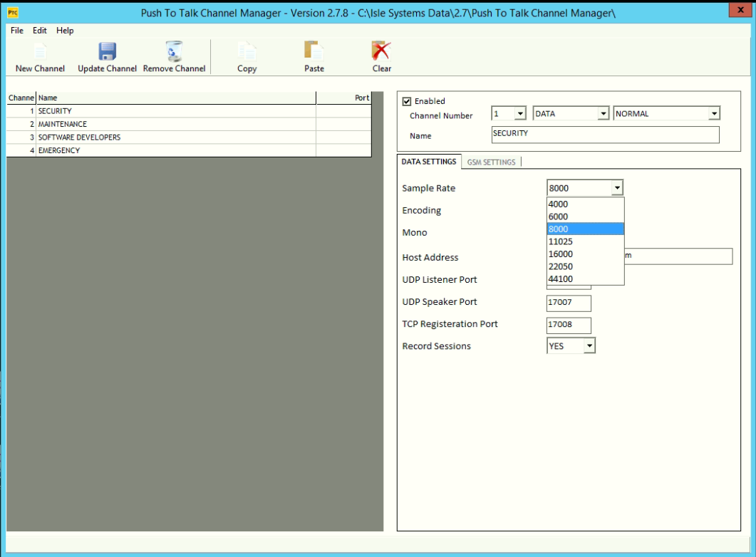Select 44100 in the sample rate list
Viewport: 756px width, 557px height.
pyautogui.click(x=585, y=279)
